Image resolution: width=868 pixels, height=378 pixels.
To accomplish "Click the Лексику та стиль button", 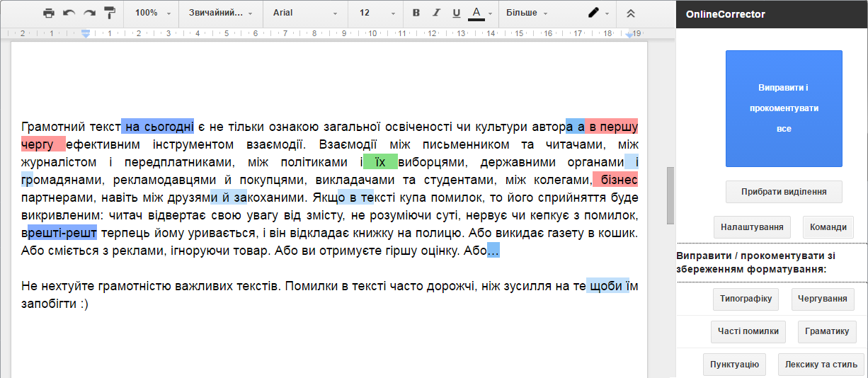I will tap(821, 365).
